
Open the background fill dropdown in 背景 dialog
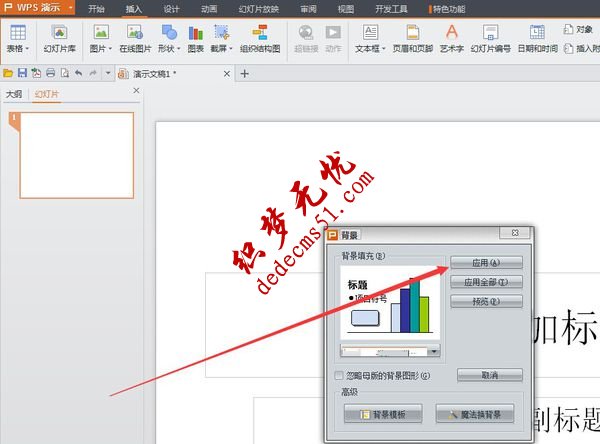tap(434, 351)
